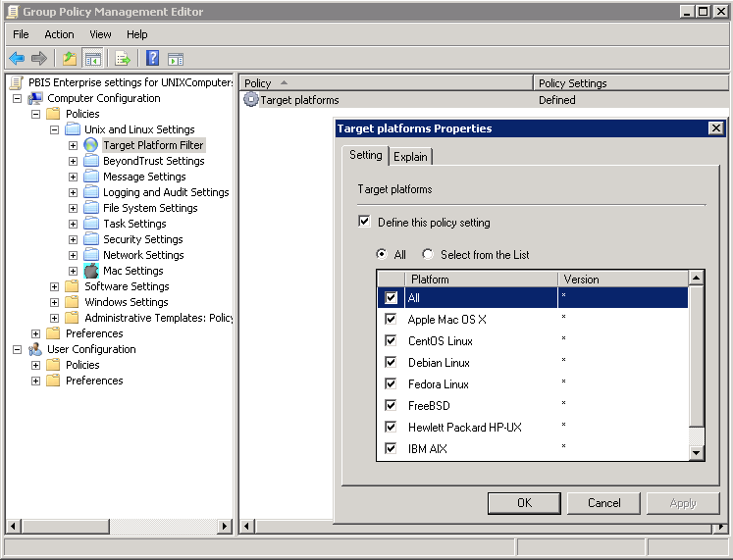The width and height of the screenshot is (733, 560).
Task: Click the tree pane scroll right arrow
Action: (x=225, y=526)
